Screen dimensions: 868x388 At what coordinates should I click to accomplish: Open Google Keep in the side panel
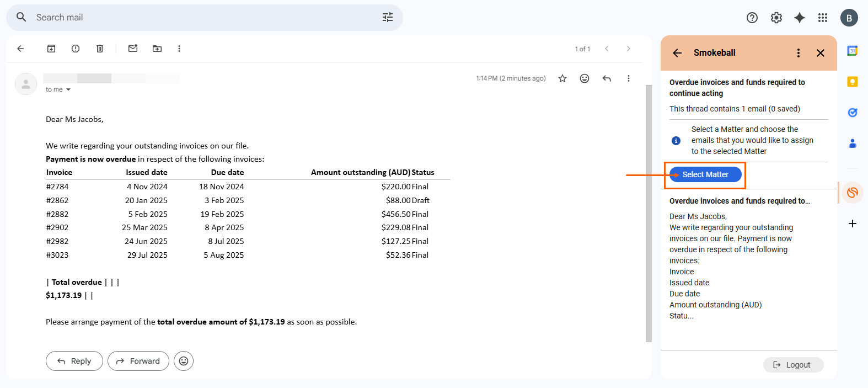pos(853,82)
